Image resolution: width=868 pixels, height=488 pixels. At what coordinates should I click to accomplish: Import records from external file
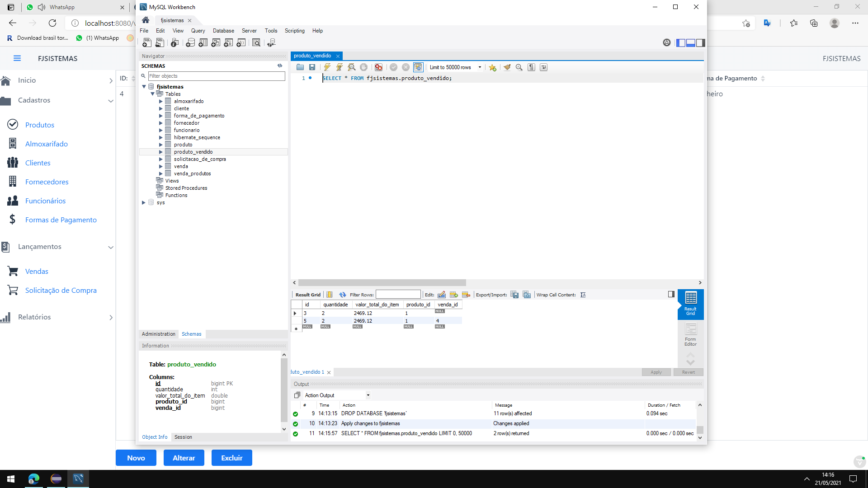[527, 295]
